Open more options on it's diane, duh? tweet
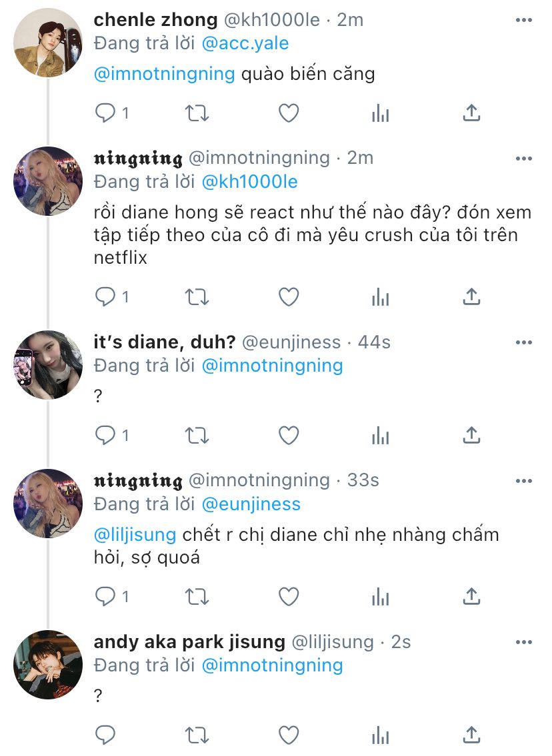Image resolution: width=552 pixels, height=756 pixels. pos(524,342)
